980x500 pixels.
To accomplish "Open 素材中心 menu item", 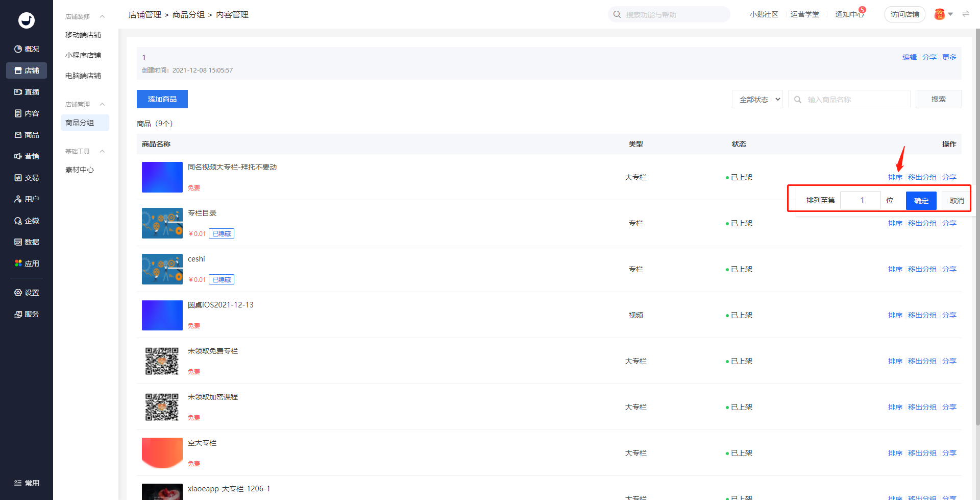I will click(x=80, y=170).
